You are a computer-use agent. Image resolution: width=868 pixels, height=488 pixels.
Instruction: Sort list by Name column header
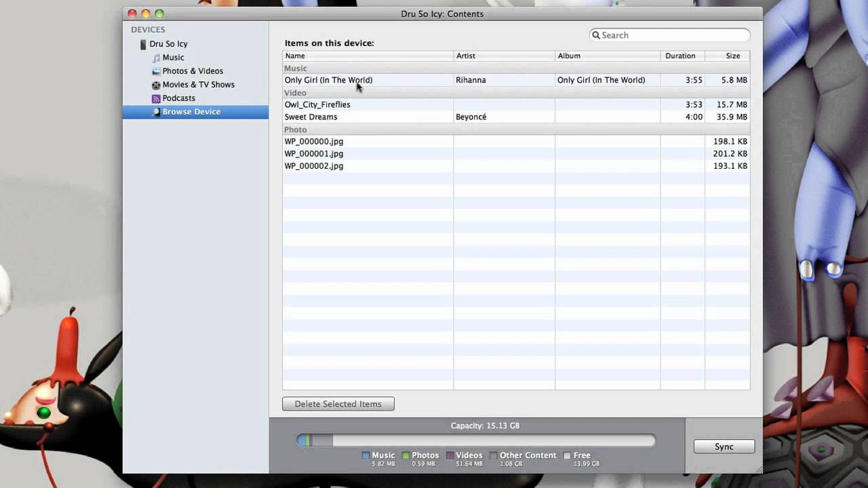coord(368,56)
